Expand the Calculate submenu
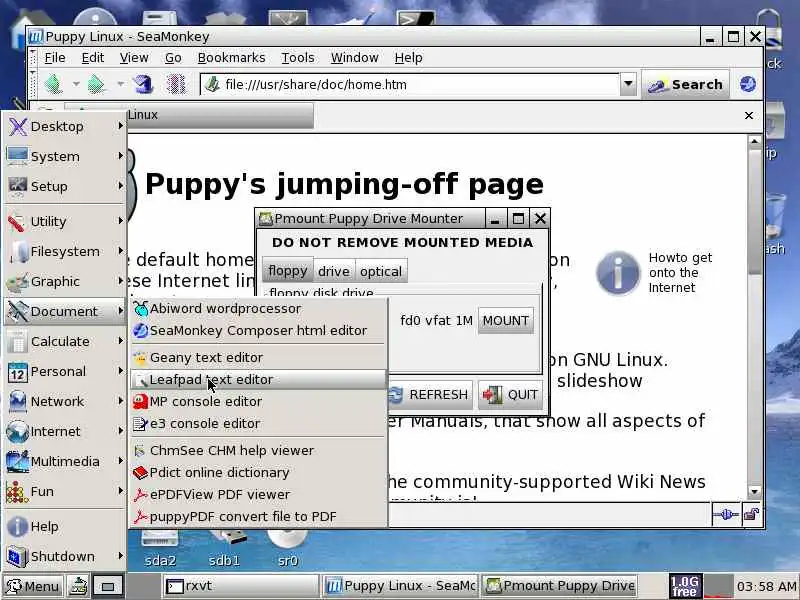Viewport: 800px width, 600px height. pyautogui.click(x=65, y=341)
